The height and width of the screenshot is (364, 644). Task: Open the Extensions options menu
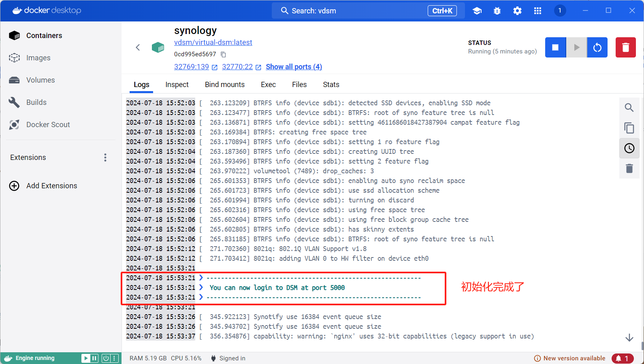point(105,158)
